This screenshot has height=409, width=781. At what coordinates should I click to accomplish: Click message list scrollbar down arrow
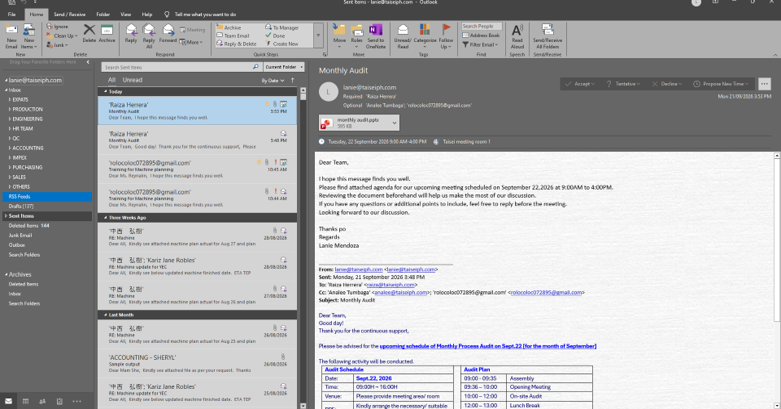click(x=302, y=406)
